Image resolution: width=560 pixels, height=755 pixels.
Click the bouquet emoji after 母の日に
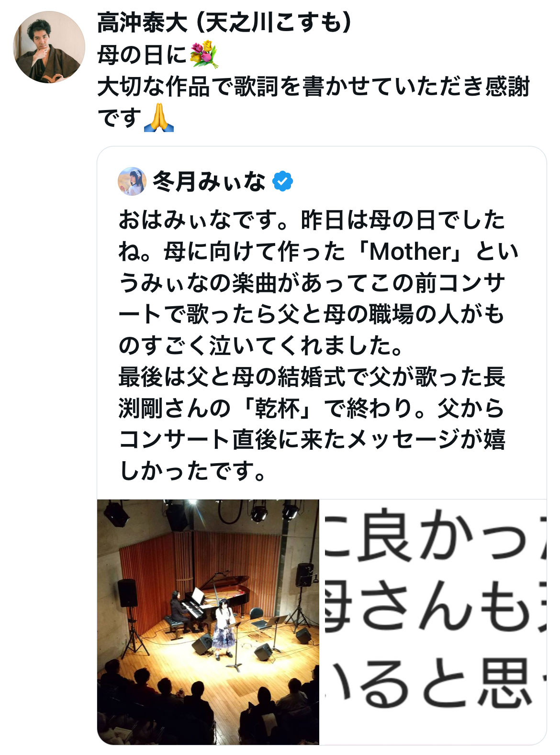coord(203,55)
